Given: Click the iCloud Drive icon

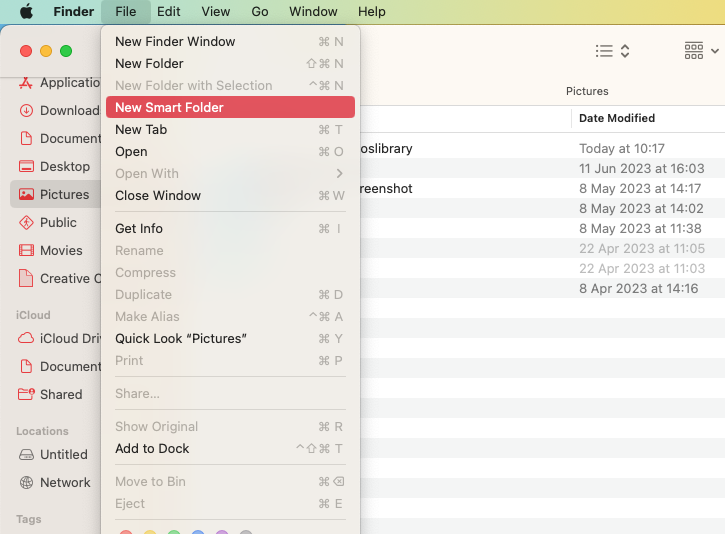Looking at the screenshot, I should click(26, 338).
